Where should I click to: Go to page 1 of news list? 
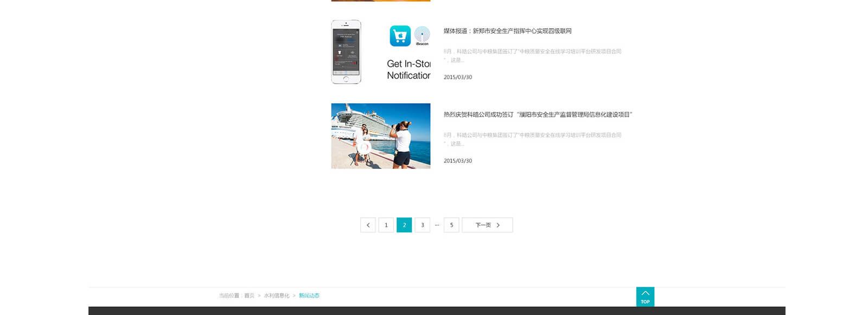pos(386,225)
